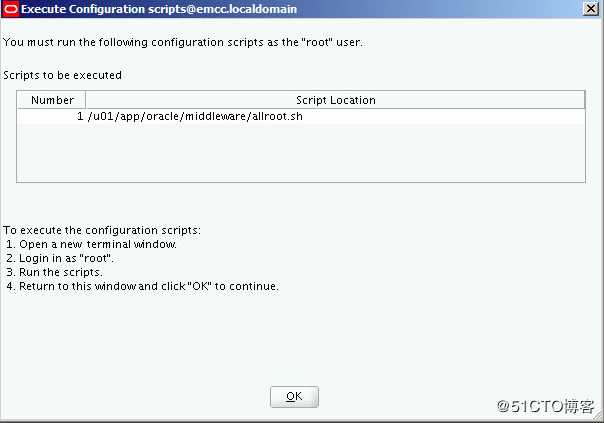The height and width of the screenshot is (423, 604).
Task: Click the 'Open a new terminal window' step
Action: (91, 244)
